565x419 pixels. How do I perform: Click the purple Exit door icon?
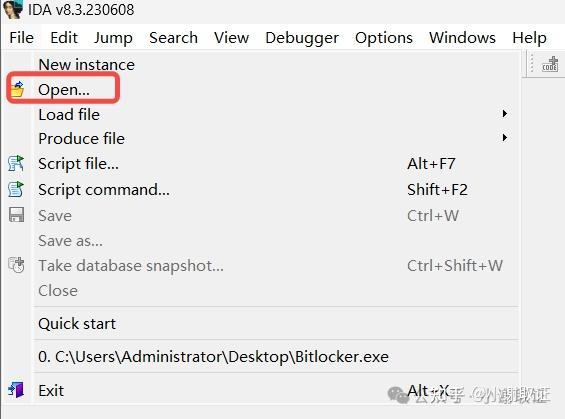[x=16, y=390]
